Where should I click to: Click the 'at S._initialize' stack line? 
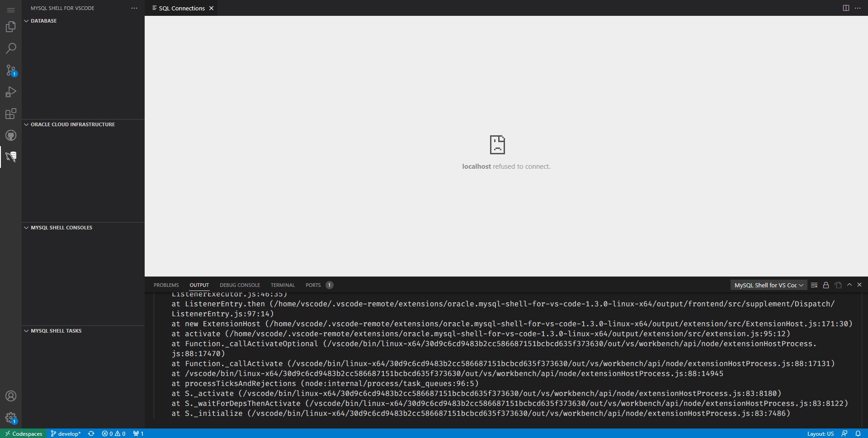pos(481,414)
